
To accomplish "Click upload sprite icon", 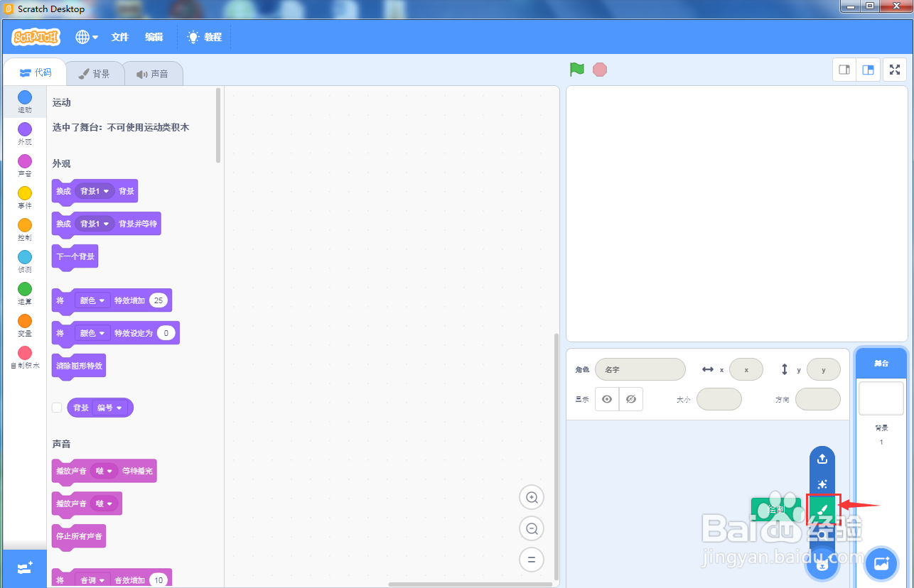I will pyautogui.click(x=822, y=459).
